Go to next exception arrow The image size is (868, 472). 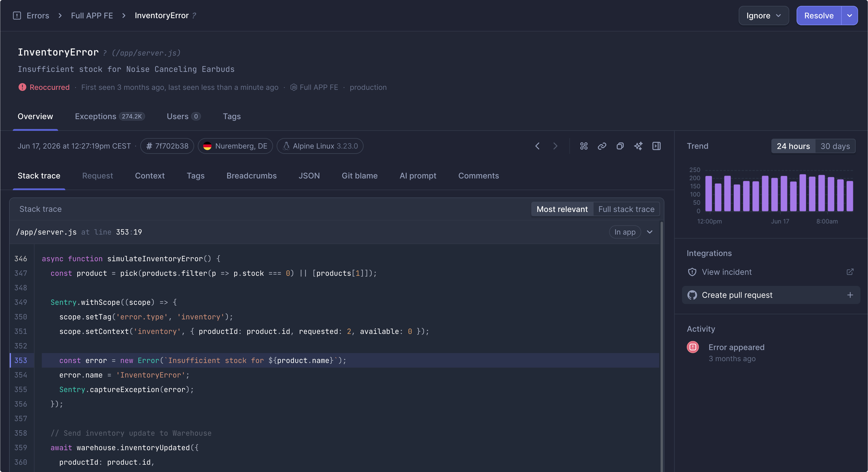pyautogui.click(x=555, y=146)
